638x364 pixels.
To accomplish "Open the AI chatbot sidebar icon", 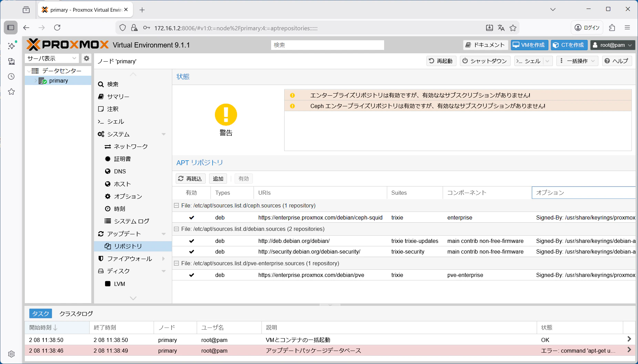I will point(12,45).
